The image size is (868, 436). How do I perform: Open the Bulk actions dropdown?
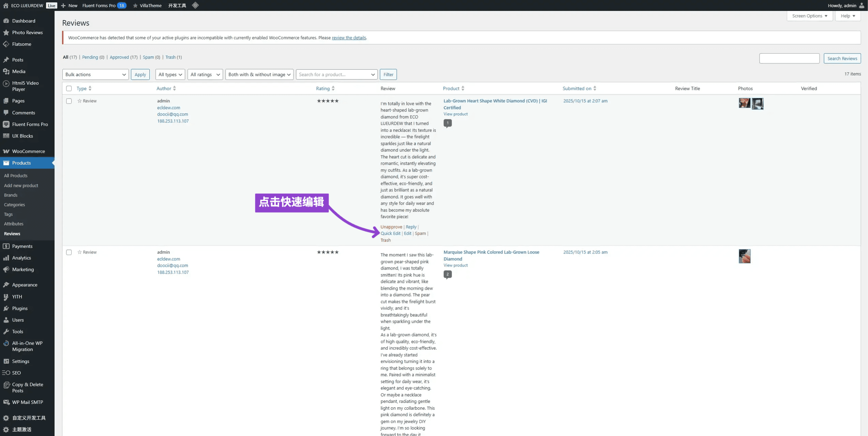95,74
